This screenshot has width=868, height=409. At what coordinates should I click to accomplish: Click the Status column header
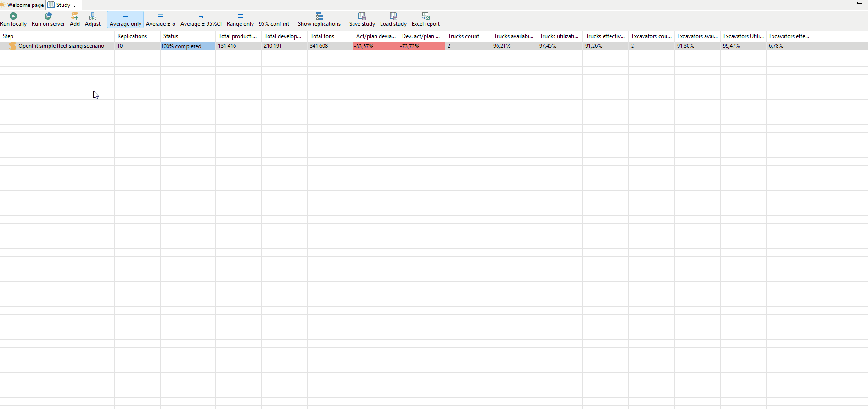point(188,36)
